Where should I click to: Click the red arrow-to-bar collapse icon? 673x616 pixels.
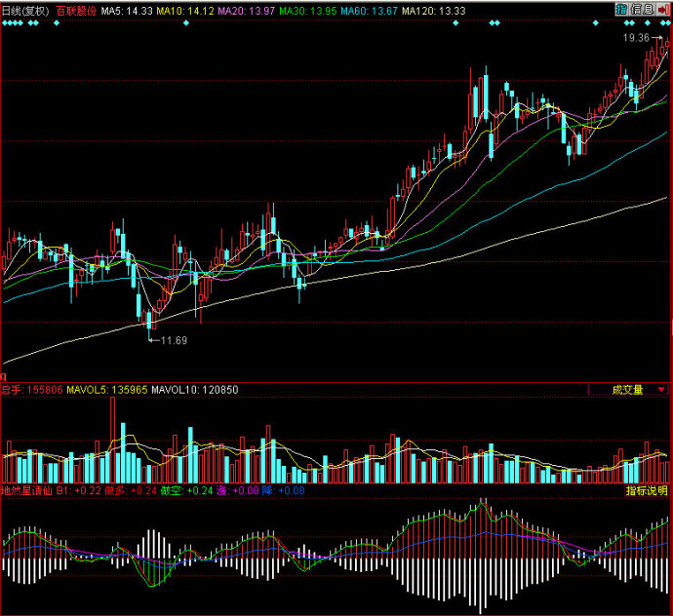(663, 10)
